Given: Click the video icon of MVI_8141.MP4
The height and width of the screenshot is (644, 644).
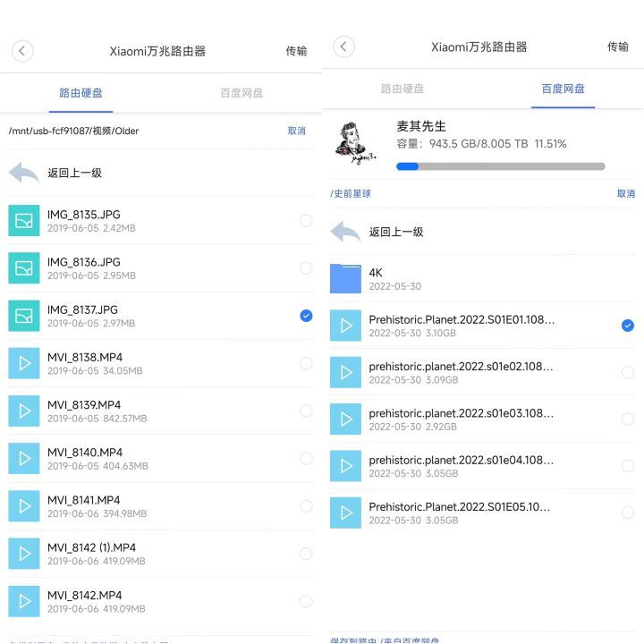Looking at the screenshot, I should (24, 506).
